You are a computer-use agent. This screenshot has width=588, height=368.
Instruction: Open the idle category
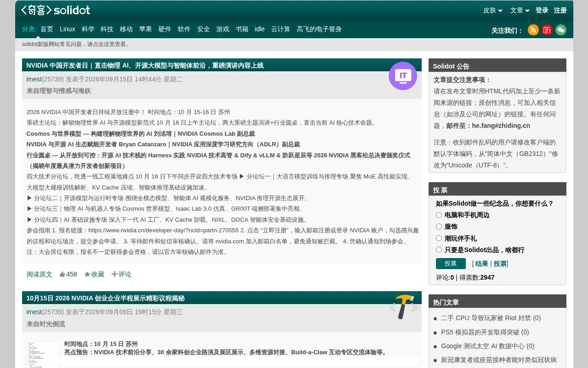tap(260, 29)
